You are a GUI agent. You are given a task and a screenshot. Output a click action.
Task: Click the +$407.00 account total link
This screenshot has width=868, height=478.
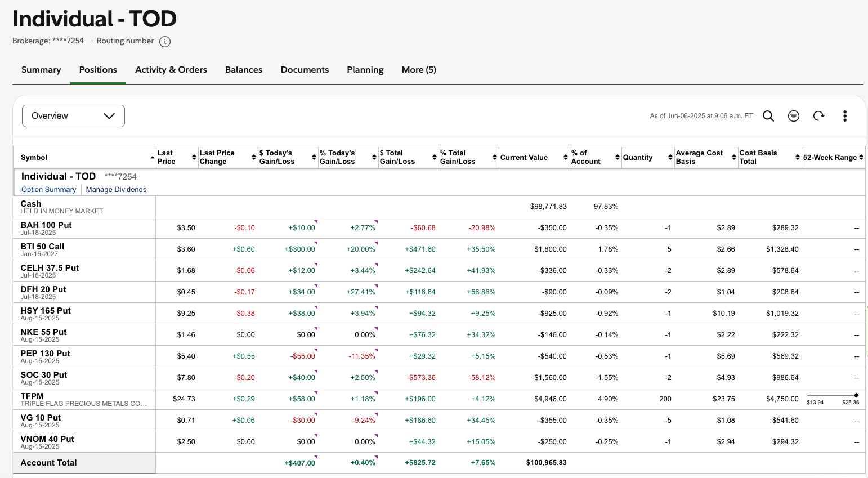[x=300, y=463]
